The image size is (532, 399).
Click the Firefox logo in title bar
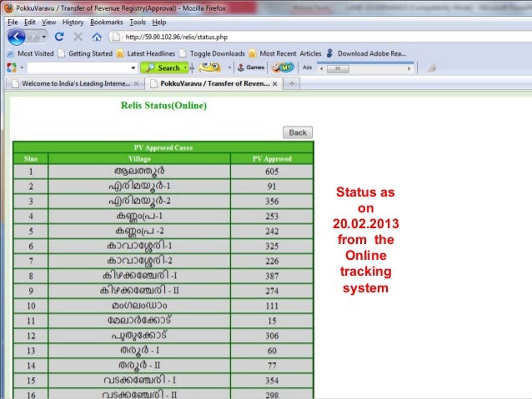click(9, 7)
